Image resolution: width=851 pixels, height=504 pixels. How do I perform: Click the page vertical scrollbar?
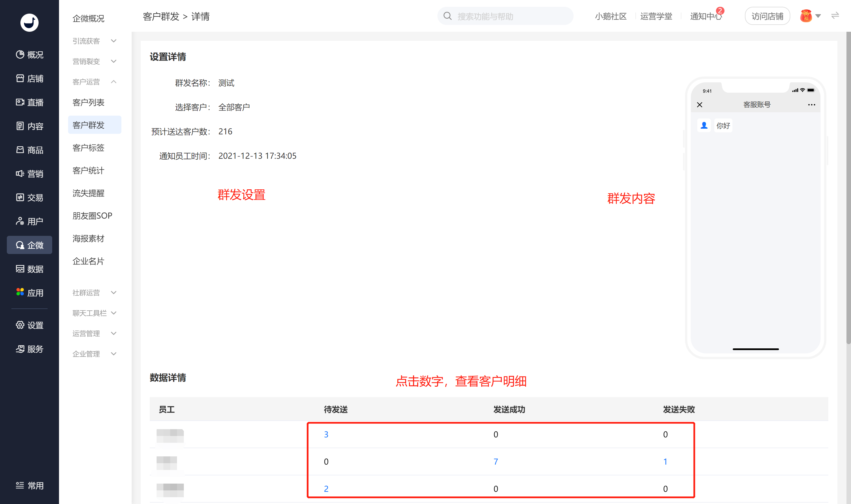(x=848, y=187)
